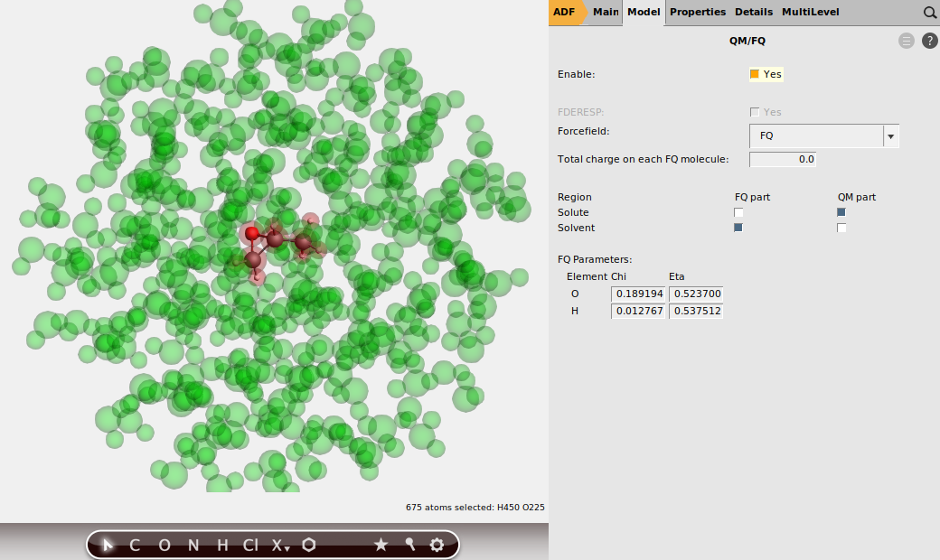940x560 pixels.
Task: Toggle the QM/FQ Enable checkbox
Action: coord(754,74)
